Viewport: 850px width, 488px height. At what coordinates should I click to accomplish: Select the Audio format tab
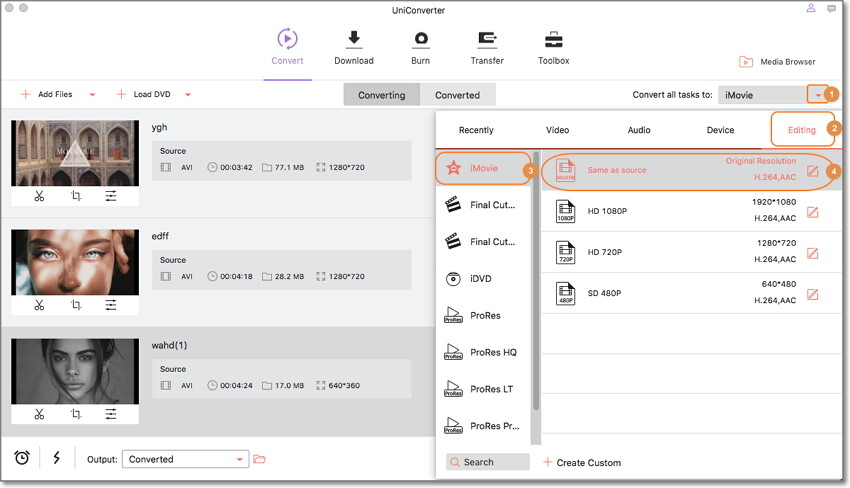[639, 130]
